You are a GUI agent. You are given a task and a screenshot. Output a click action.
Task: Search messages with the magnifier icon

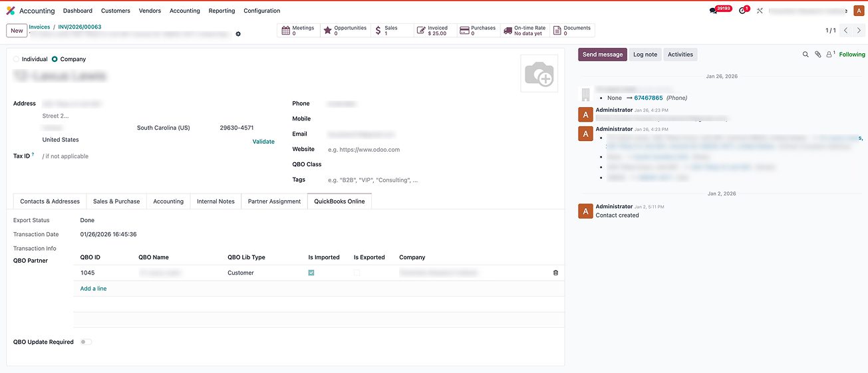pyautogui.click(x=805, y=55)
